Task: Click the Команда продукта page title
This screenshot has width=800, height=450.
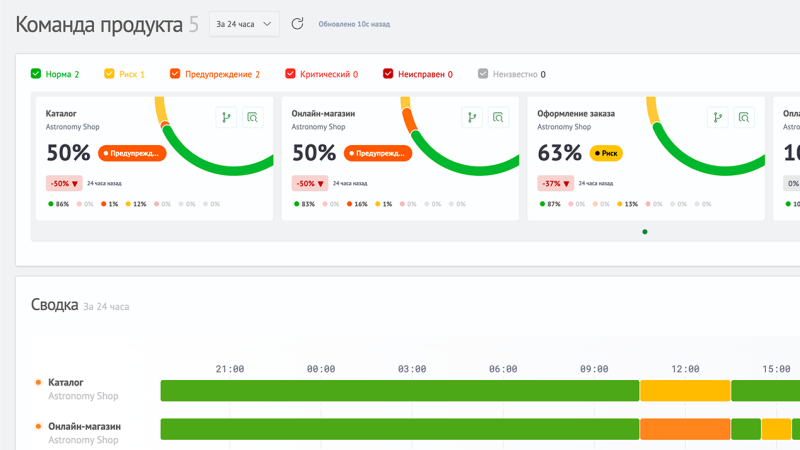Action: click(99, 24)
